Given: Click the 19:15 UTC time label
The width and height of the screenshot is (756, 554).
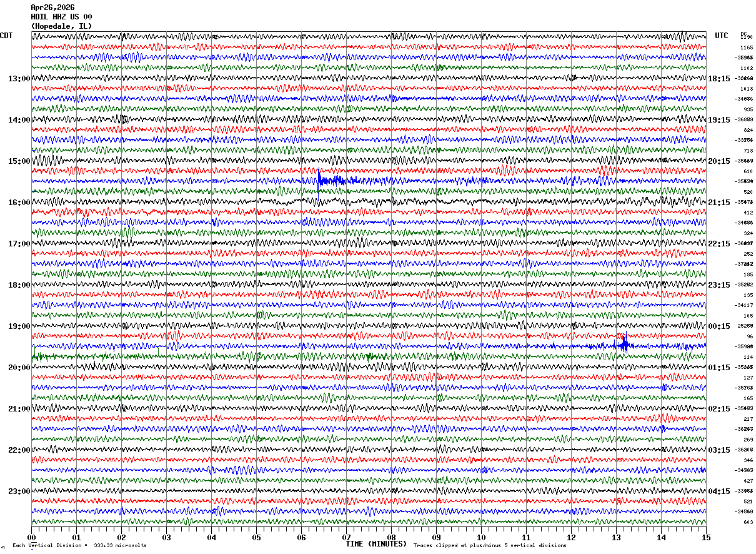Looking at the screenshot, I should click(719, 120).
